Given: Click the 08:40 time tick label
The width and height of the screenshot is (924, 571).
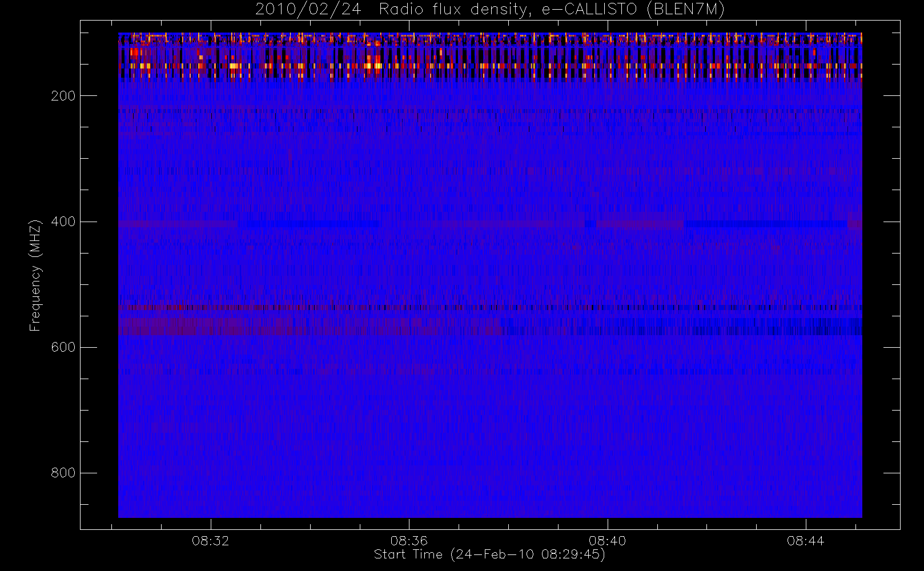Looking at the screenshot, I should tap(608, 541).
